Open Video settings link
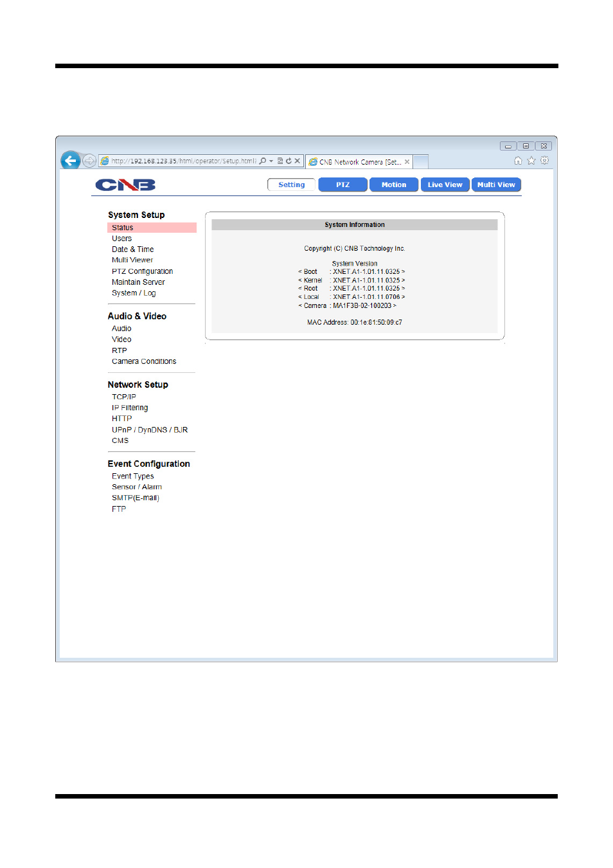The height and width of the screenshot is (868, 613). coord(121,339)
